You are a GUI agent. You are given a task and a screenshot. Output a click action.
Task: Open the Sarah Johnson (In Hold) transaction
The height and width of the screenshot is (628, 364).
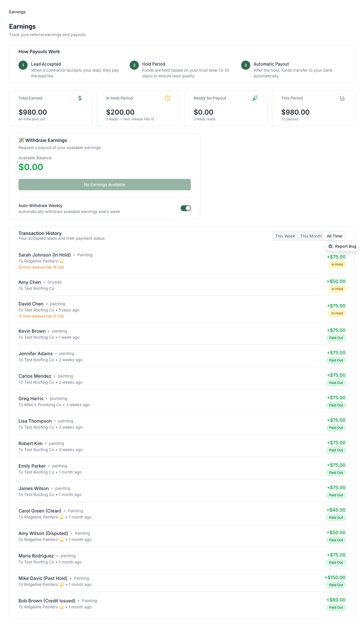coord(182,261)
